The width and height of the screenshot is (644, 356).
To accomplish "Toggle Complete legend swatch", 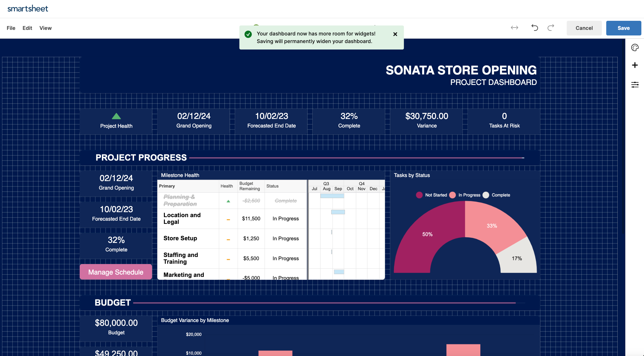I will point(486,195).
